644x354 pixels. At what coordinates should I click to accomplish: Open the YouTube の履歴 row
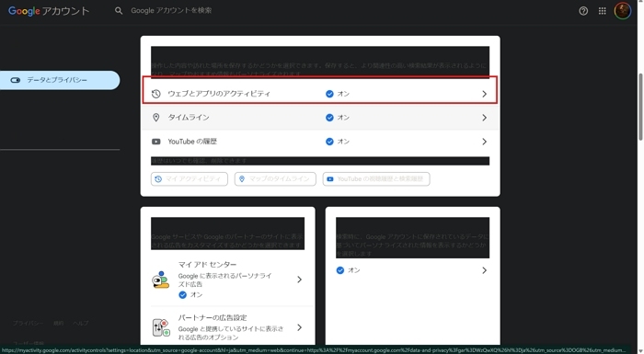pos(320,142)
